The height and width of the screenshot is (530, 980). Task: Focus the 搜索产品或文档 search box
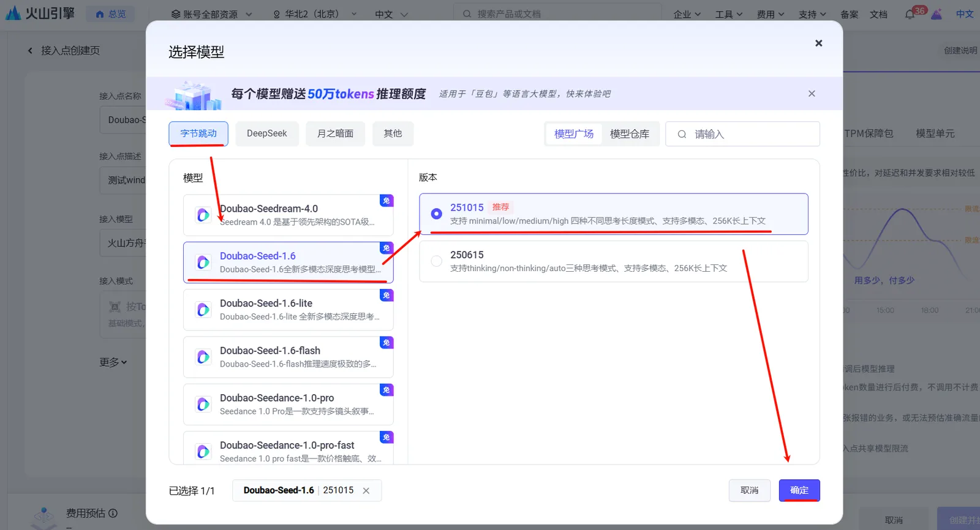point(557,13)
